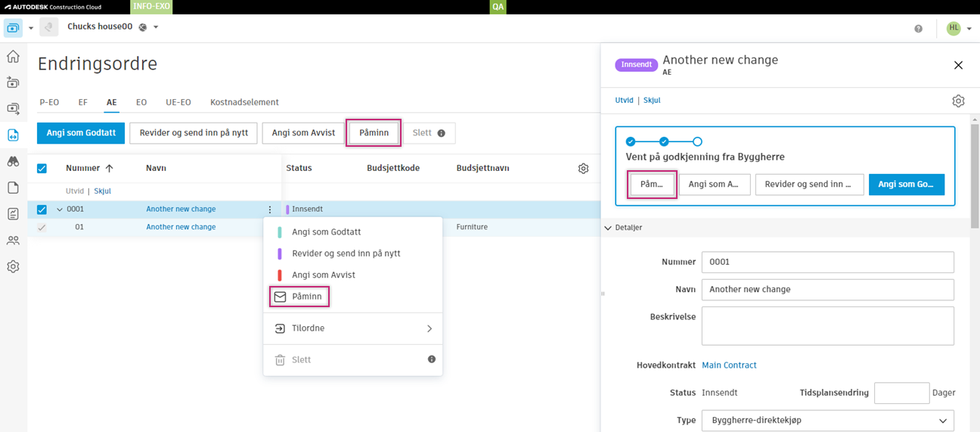Open the detail panel settings gear
This screenshot has height=432, width=980.
(x=958, y=101)
